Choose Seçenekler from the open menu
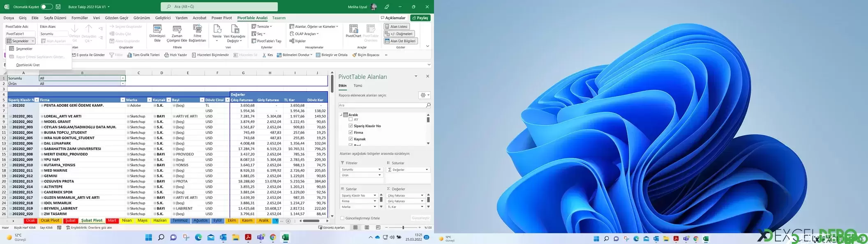868x244 pixels. (25, 49)
